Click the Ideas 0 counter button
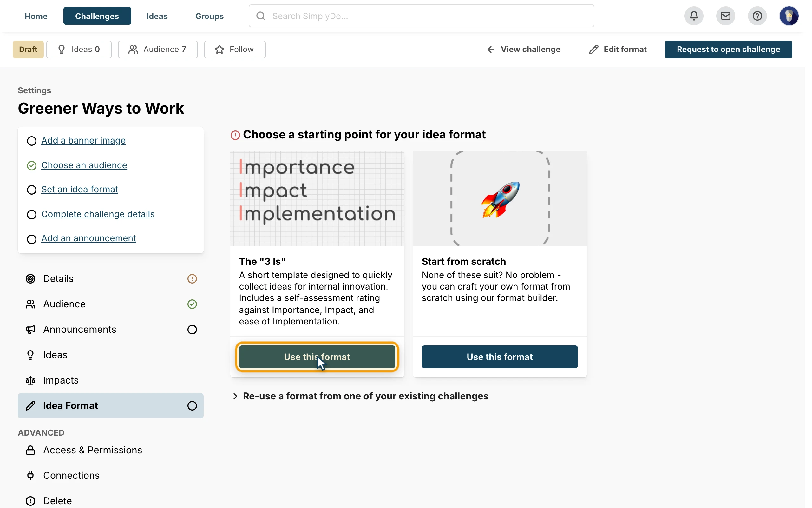 [x=79, y=50]
